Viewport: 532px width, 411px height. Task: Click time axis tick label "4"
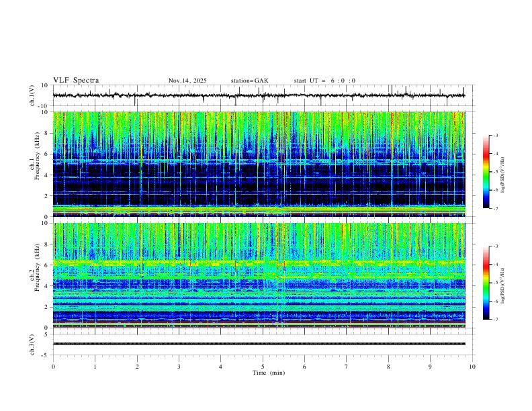pos(220,367)
